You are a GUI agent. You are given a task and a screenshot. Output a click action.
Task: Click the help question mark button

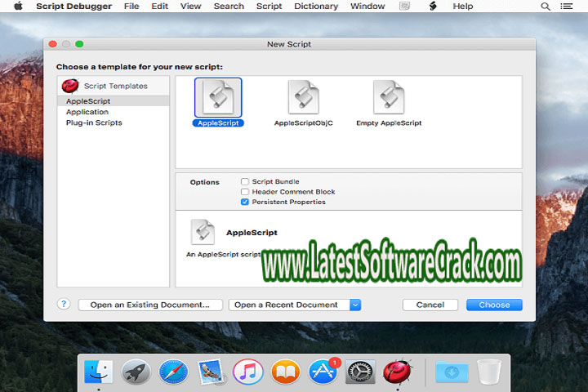[x=64, y=304]
